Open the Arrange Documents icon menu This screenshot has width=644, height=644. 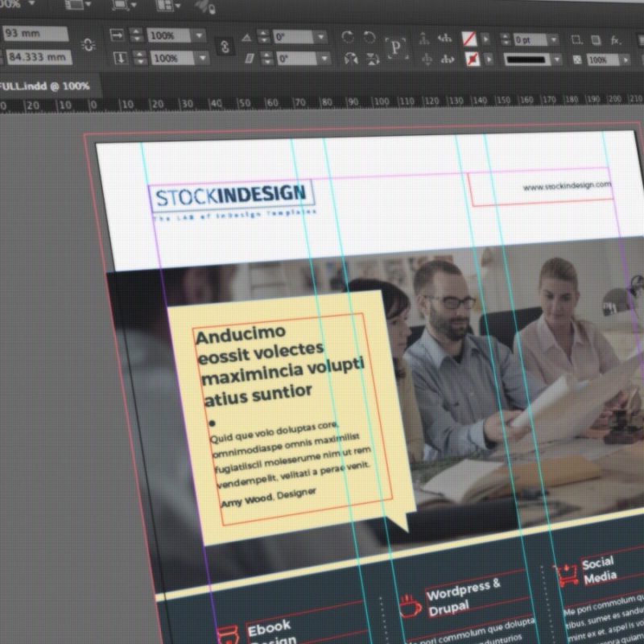click(168, 6)
